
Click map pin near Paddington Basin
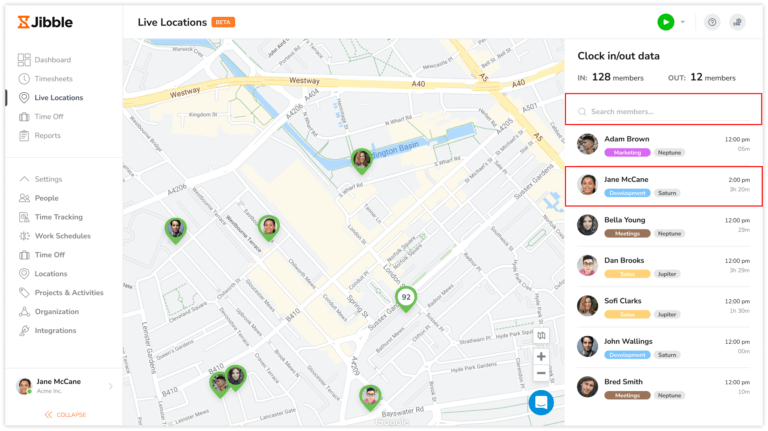click(361, 161)
